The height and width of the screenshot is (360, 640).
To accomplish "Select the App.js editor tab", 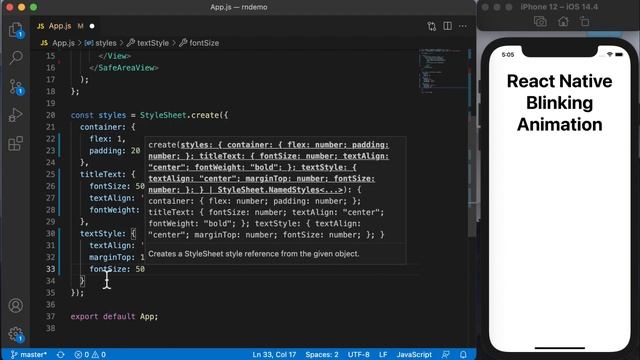I will tap(59, 26).
